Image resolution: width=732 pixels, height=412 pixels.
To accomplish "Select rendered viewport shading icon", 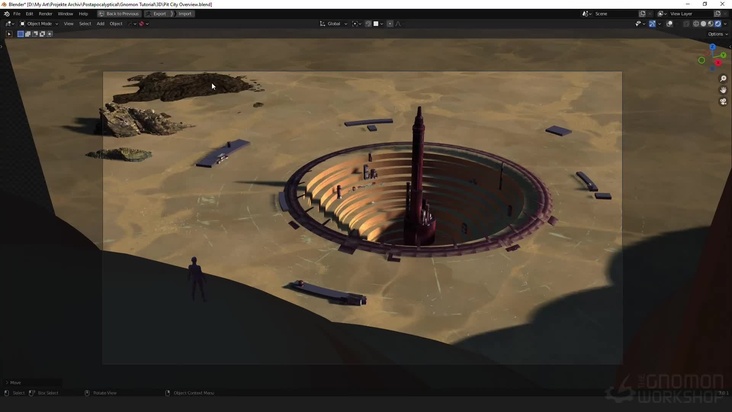I will [x=719, y=23].
